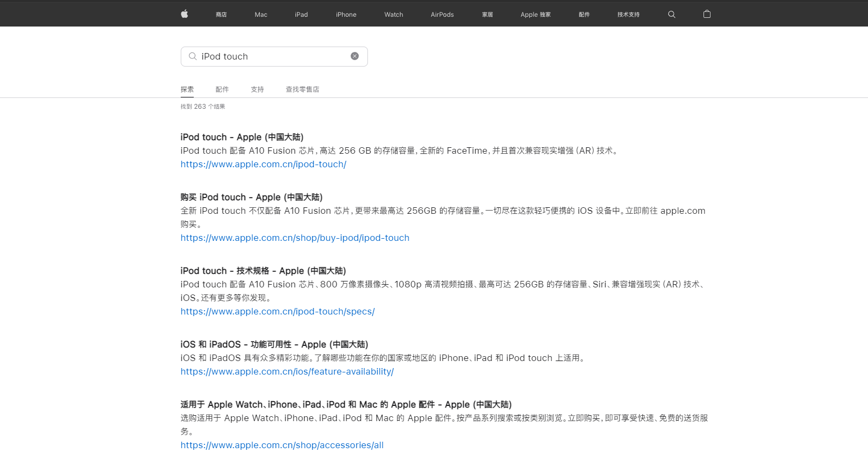
Task: Click the Apple logo home icon
Action: coord(185,14)
